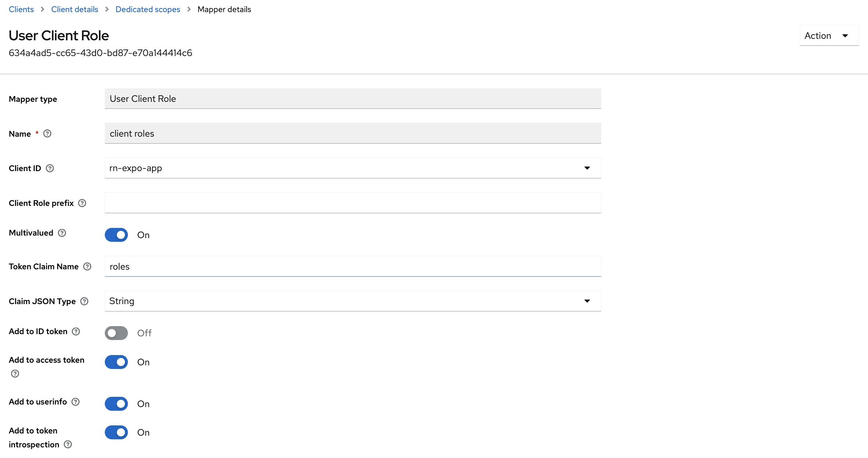
Task: Edit the Token Claim Name input field
Action: point(352,266)
